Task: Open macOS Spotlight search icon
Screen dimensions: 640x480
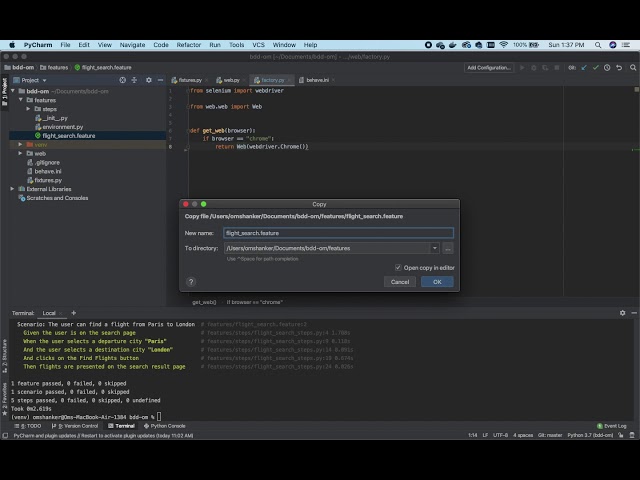Action: point(598,45)
